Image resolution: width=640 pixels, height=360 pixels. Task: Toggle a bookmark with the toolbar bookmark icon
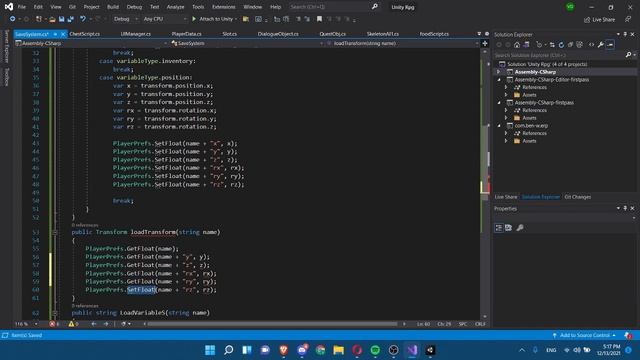pos(319,19)
